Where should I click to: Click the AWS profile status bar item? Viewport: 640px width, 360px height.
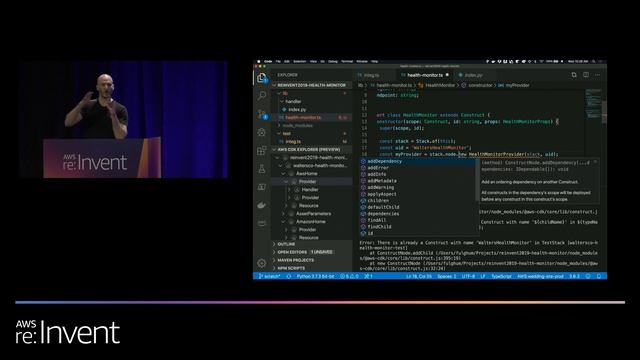[540, 276]
